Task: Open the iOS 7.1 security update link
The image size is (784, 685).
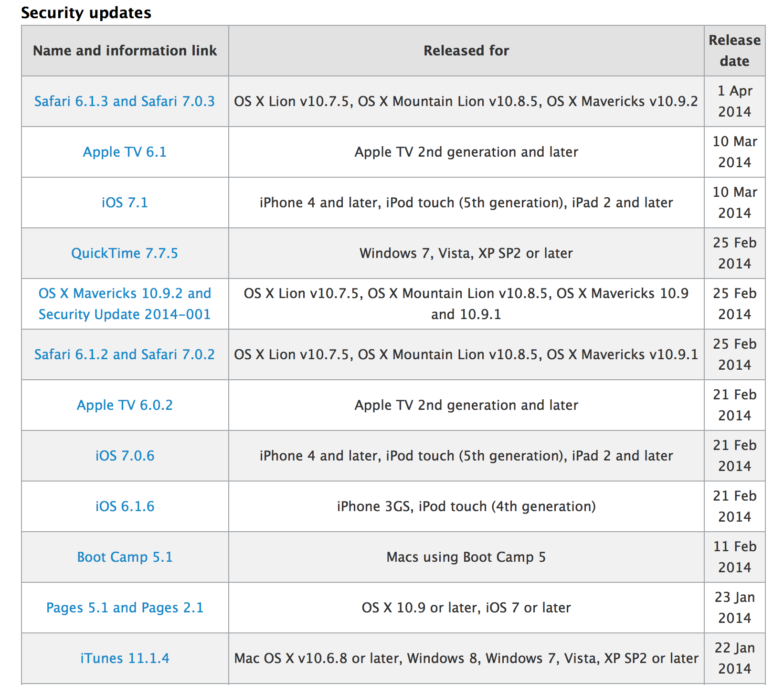Action: [x=125, y=203]
